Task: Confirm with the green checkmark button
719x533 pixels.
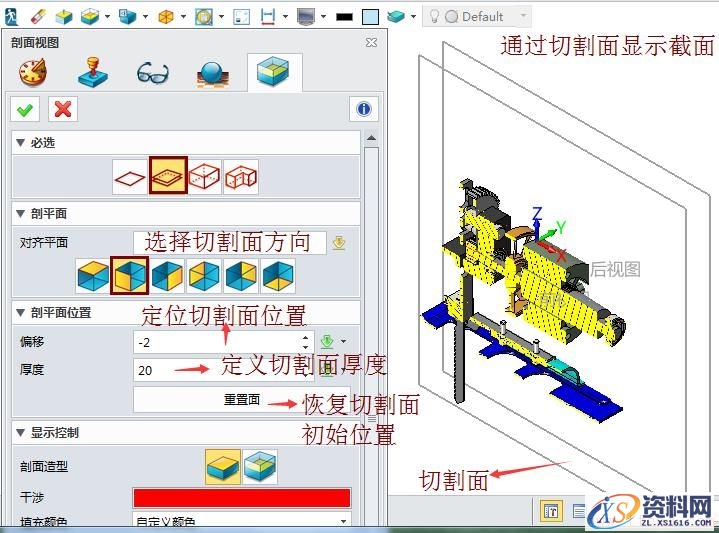Action: [x=25, y=109]
